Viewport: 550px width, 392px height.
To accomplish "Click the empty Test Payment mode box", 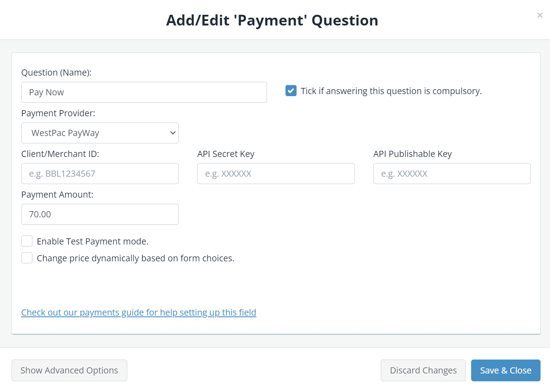I will pos(27,241).
